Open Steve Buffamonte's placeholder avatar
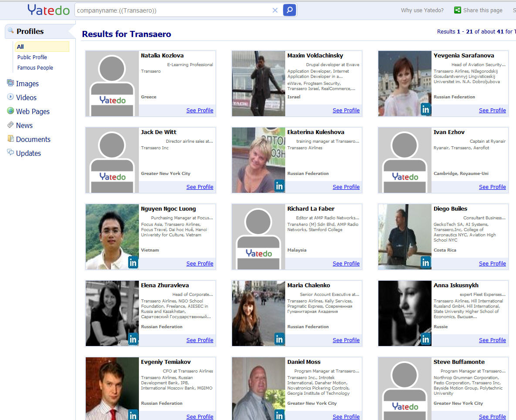Image resolution: width=516 pixels, height=420 pixels. [x=405, y=389]
